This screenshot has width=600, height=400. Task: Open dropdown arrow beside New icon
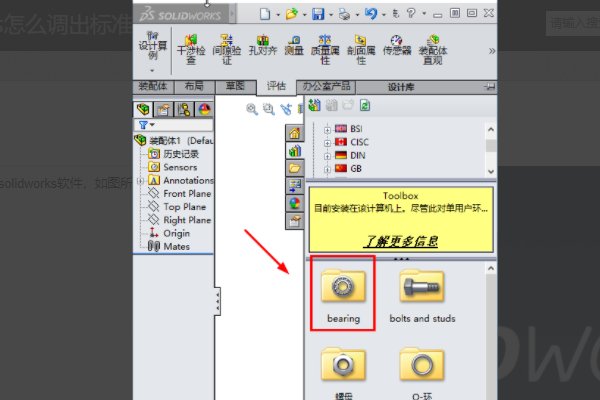click(x=278, y=15)
